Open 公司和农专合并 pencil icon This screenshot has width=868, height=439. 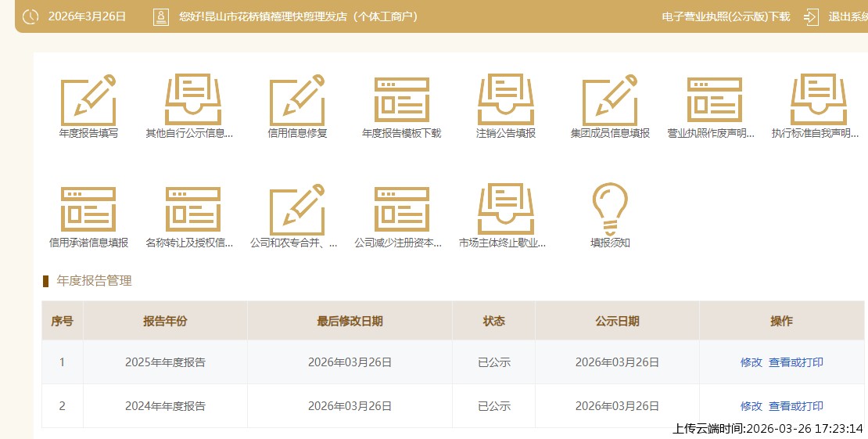tap(297, 210)
